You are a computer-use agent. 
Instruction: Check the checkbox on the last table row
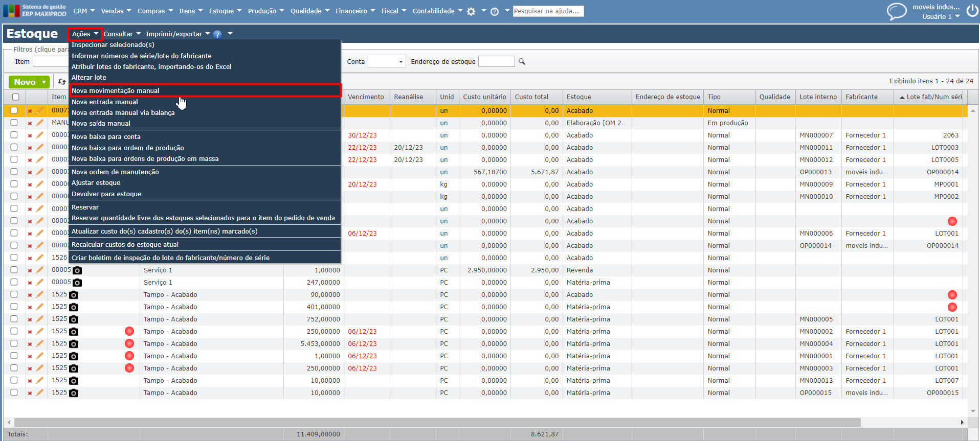pyautogui.click(x=14, y=393)
